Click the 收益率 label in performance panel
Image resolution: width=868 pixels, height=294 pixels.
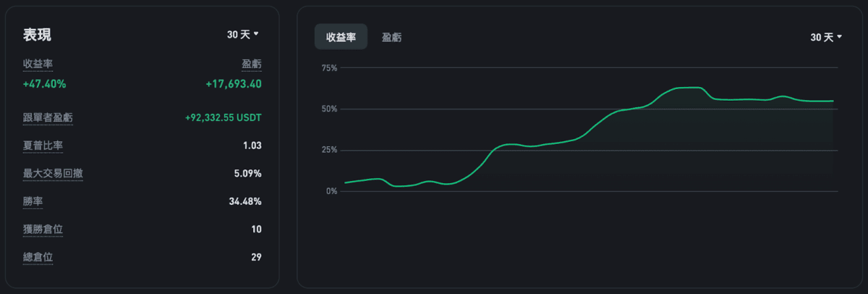click(38, 64)
